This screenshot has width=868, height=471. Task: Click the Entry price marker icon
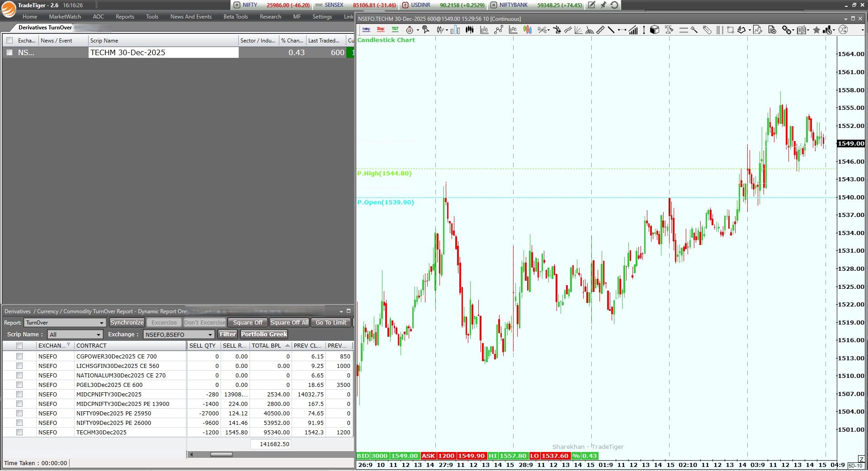click(366, 30)
